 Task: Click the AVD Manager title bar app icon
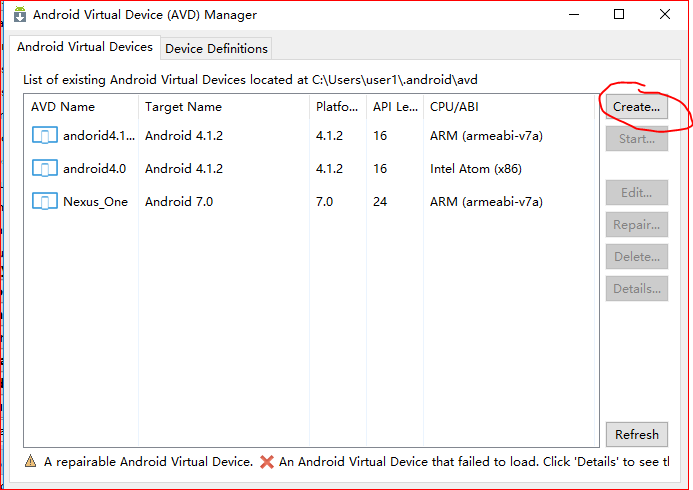pyautogui.click(x=19, y=14)
